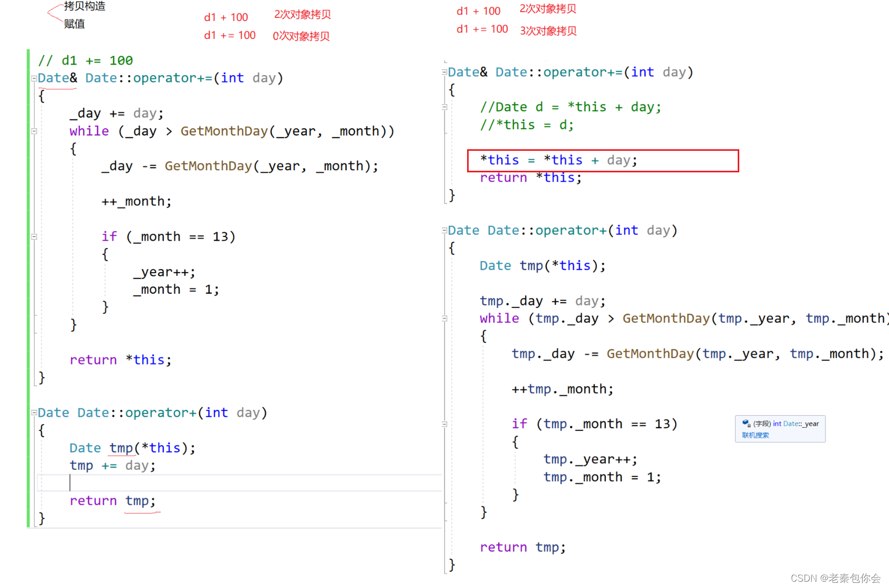Click the 拷贝构造 label
The width and height of the screenshot is (889, 588).
85,6
